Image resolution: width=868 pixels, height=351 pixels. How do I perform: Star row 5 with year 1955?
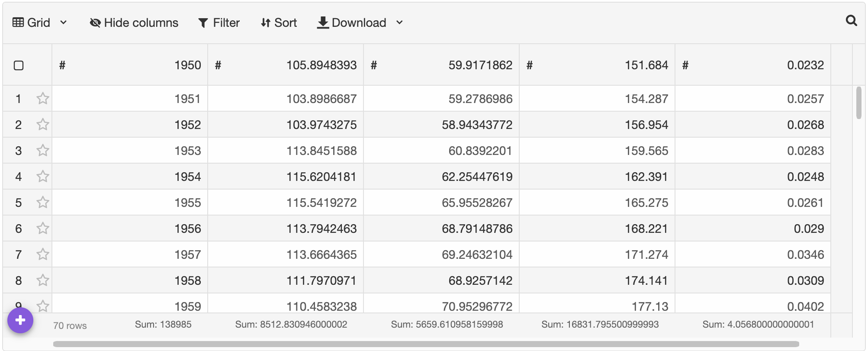click(42, 203)
